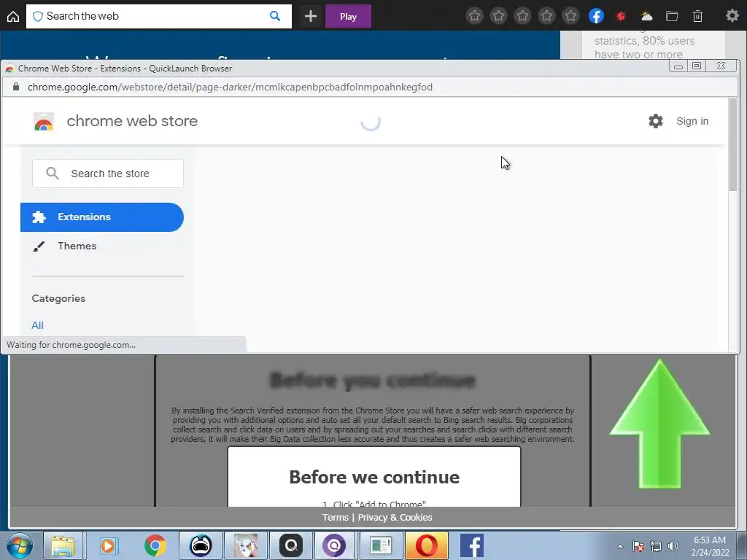This screenshot has height=560, width=747.
Task: Click the taskbar clock showing 6:53 AM
Action: pos(710,546)
